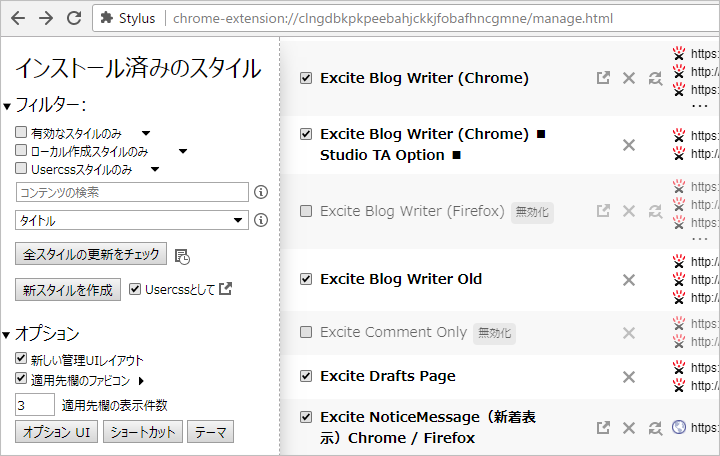Viewport: 720px width, 456px height.
Task: Open Excite Blog Writer Old style name
Action: tap(401, 279)
